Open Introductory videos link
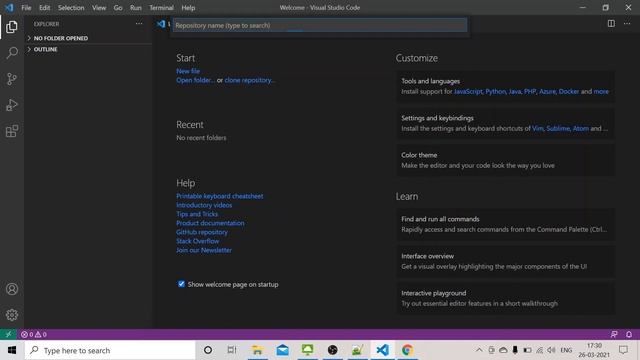Screen dimensions: 640x360 (x=204, y=205)
